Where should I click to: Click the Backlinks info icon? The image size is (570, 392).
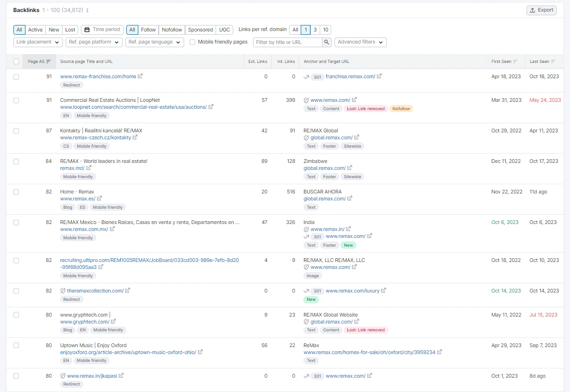click(87, 10)
